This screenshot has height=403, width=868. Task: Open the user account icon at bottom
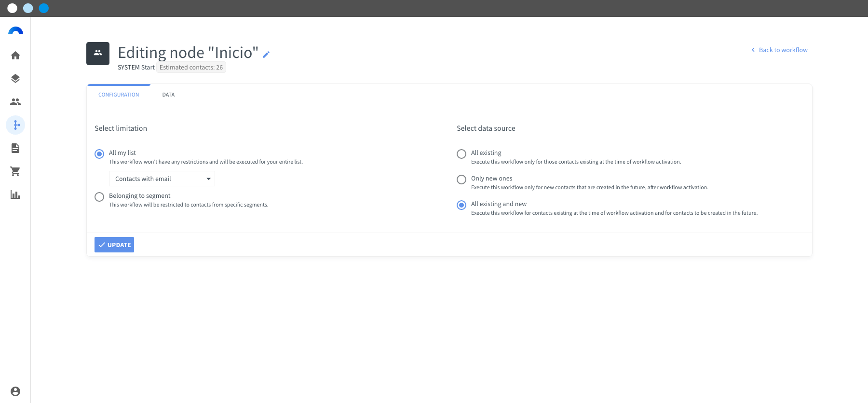pyautogui.click(x=15, y=391)
